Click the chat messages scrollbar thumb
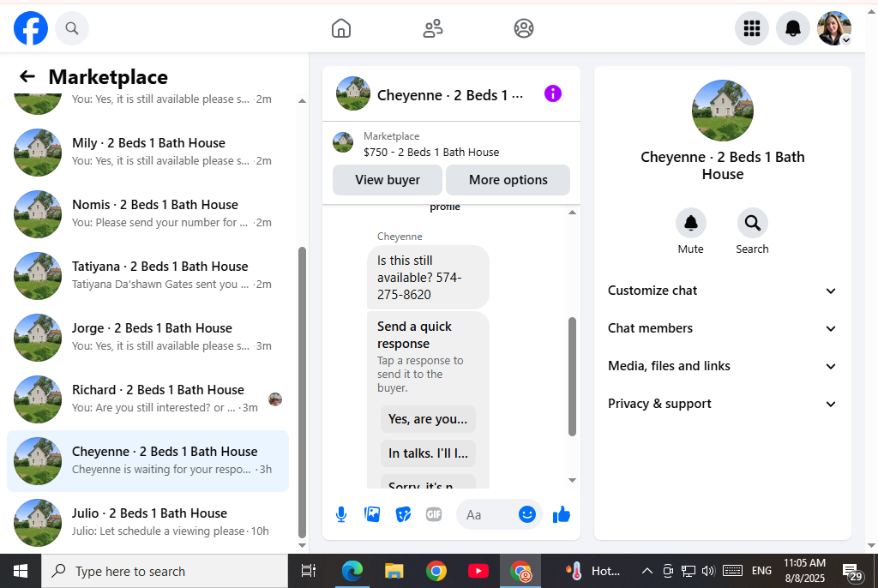This screenshot has height=588, width=878. pos(572,376)
